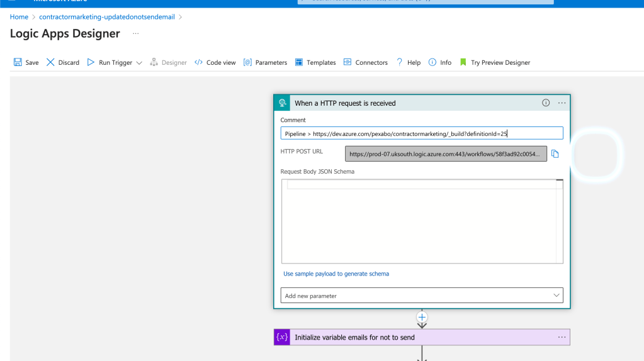Viewport: 644px width, 361px height.
Task: Open the Parameters label in toolbar
Action: [x=271, y=63]
